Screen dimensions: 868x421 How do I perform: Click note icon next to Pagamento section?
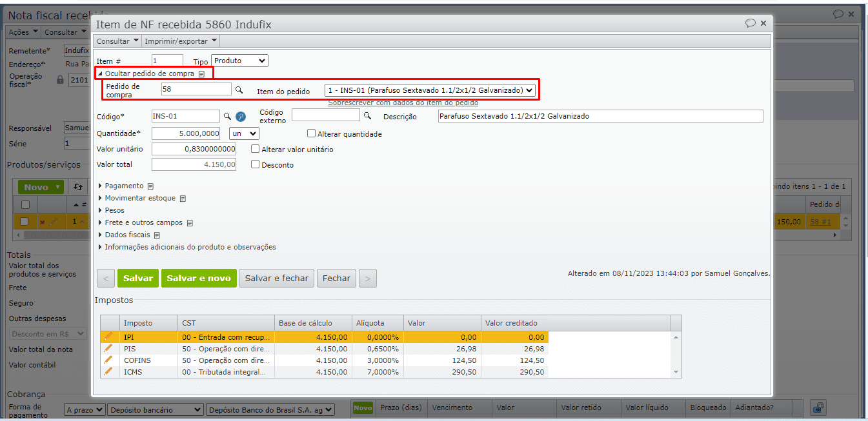click(x=151, y=186)
